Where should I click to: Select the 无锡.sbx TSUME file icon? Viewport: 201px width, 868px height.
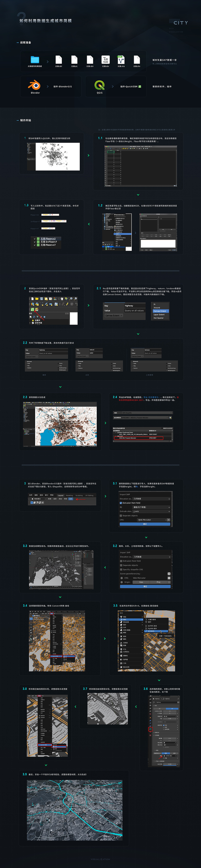[x=106, y=60]
